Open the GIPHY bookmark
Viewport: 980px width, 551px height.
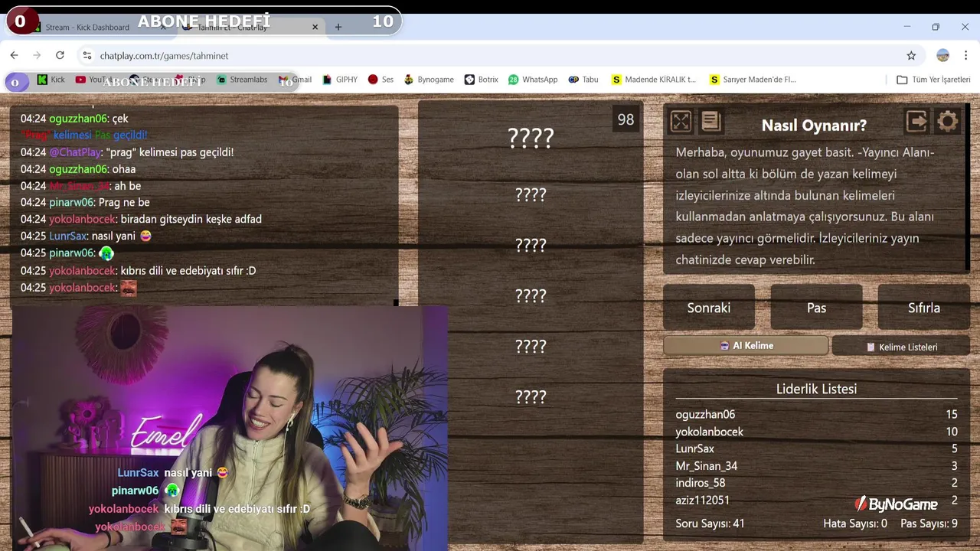(x=340, y=80)
